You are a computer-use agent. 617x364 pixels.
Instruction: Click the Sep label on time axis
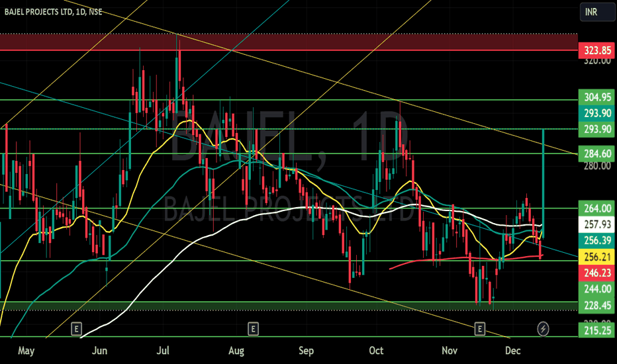point(306,351)
